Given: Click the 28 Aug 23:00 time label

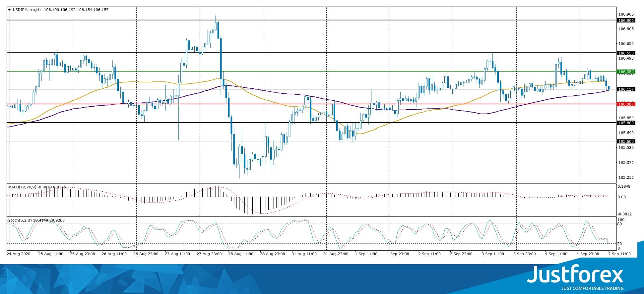Looking at the screenshot, I should click(273, 254).
